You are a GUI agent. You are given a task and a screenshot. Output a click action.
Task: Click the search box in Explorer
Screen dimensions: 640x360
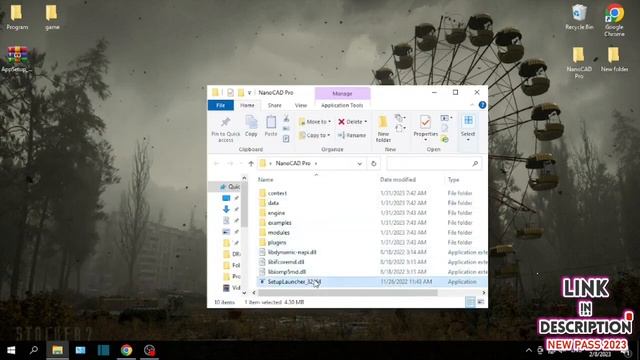point(434,164)
